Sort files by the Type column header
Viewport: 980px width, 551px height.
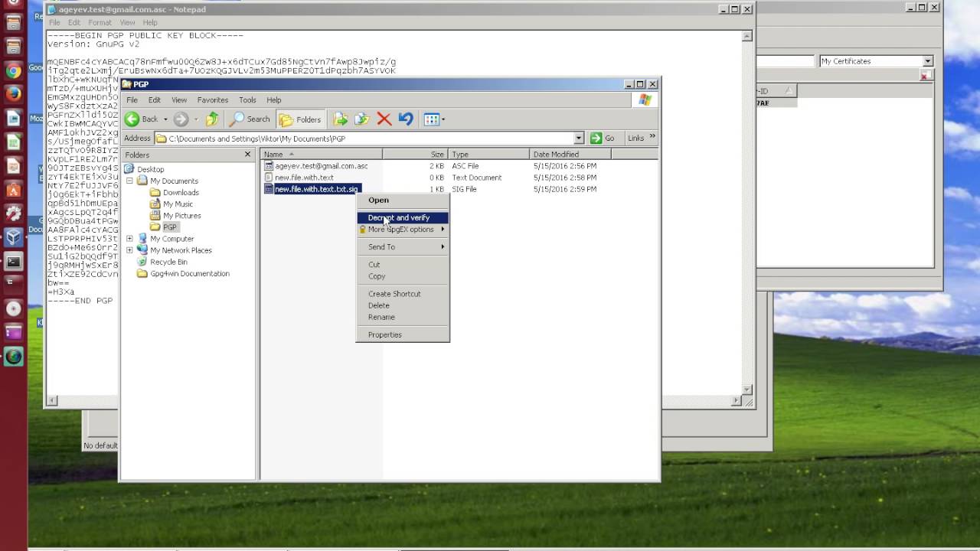point(488,155)
